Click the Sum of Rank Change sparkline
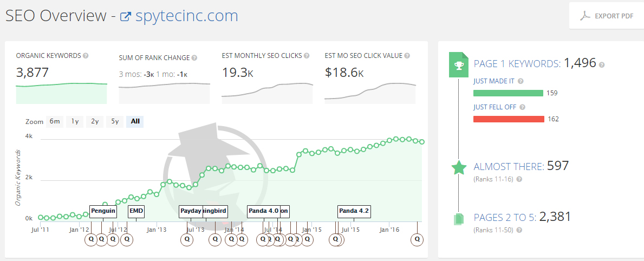Screen dimensions: 644x261 click(164, 93)
